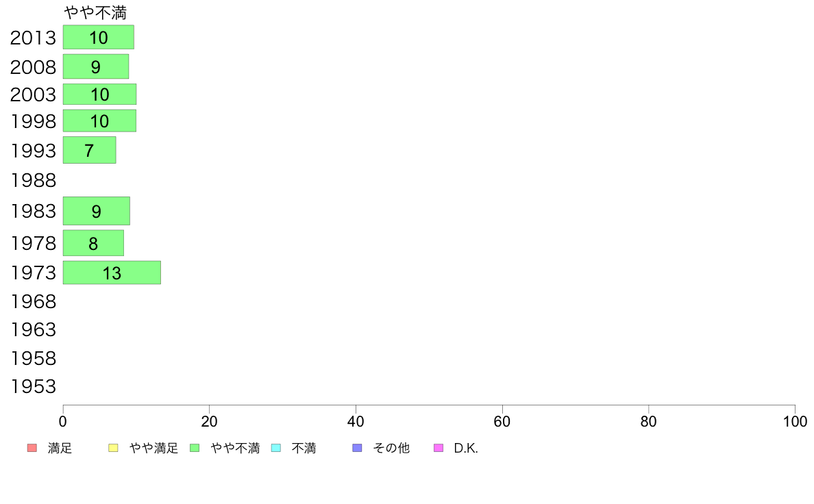Select the 2003 bar showing 10
This screenshot has width=814, height=504.
(99, 94)
